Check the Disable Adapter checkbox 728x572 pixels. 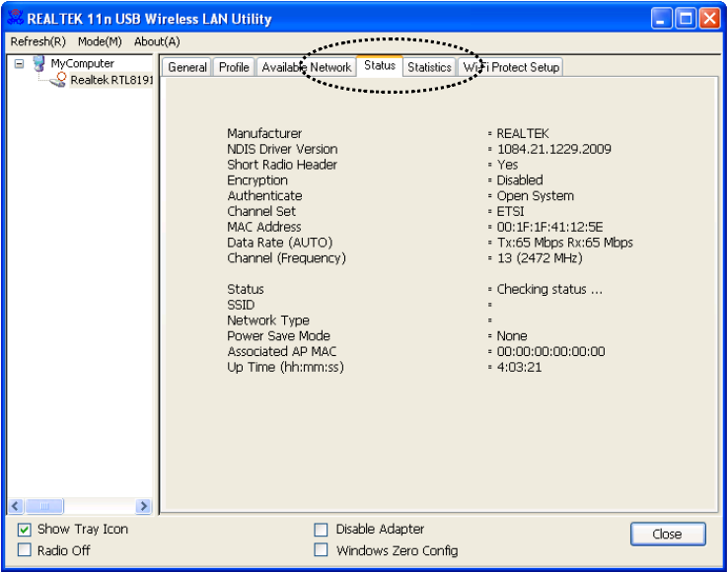click(x=321, y=530)
